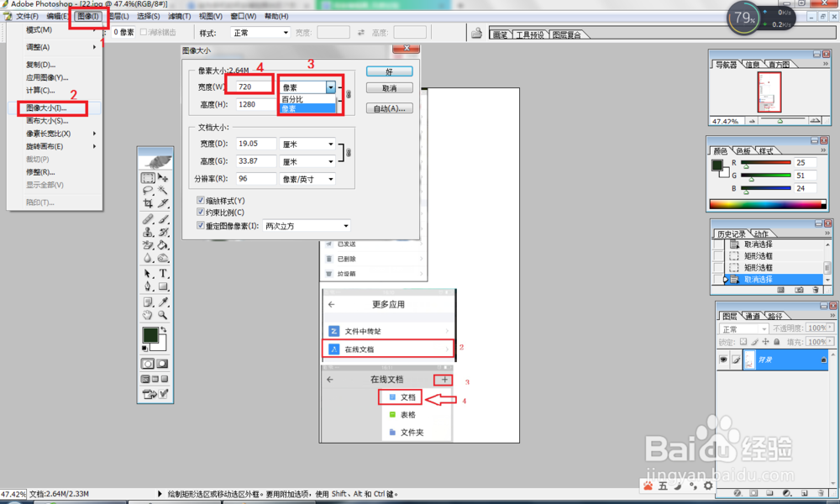Open the 画笔 palette well tab

(500, 34)
